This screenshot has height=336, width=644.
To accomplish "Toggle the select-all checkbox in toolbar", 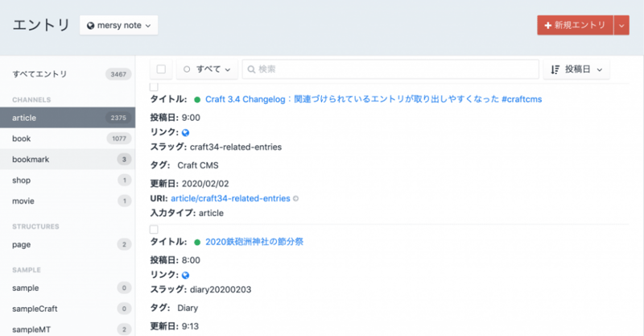I will 161,69.
